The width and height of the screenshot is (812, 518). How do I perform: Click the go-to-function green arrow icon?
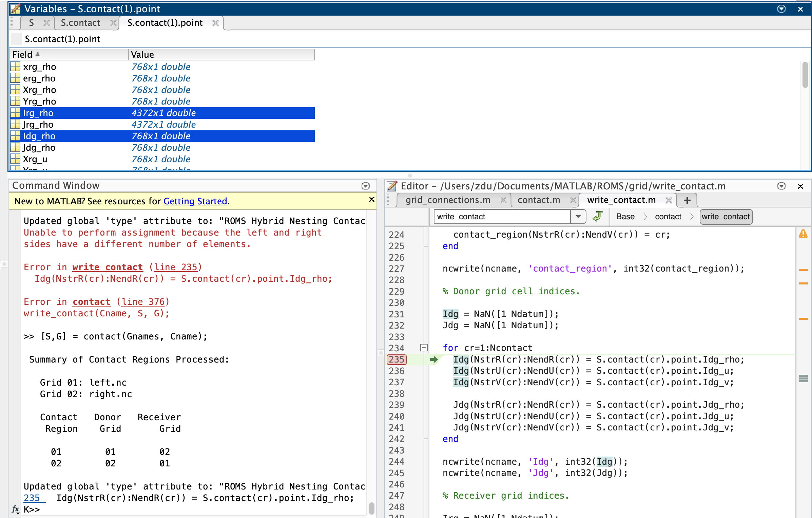(598, 216)
